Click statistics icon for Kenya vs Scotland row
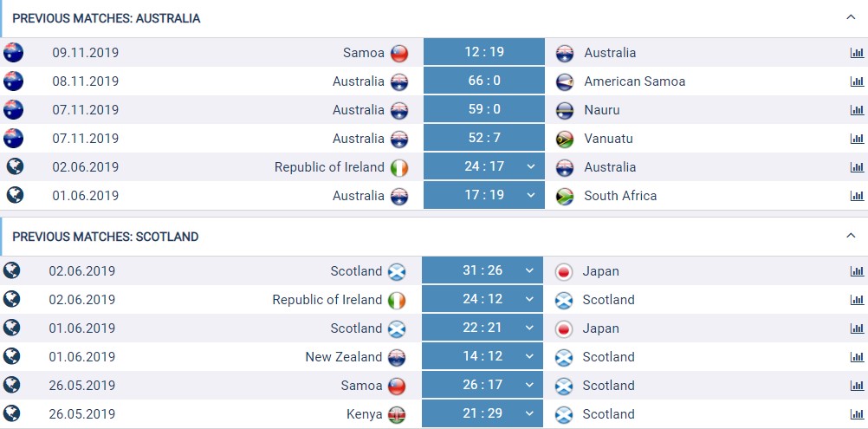The width and height of the screenshot is (868, 429). pos(857,414)
